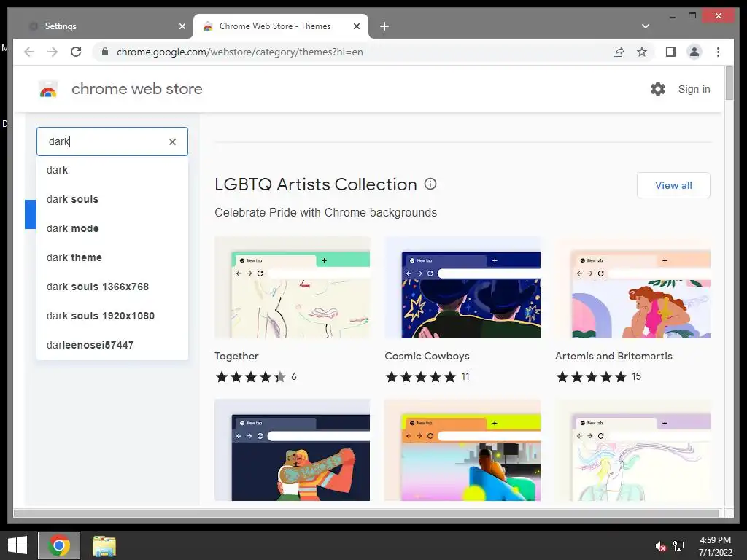Open the Windows Start menu
The width and height of the screenshot is (747, 560).
(x=18, y=545)
